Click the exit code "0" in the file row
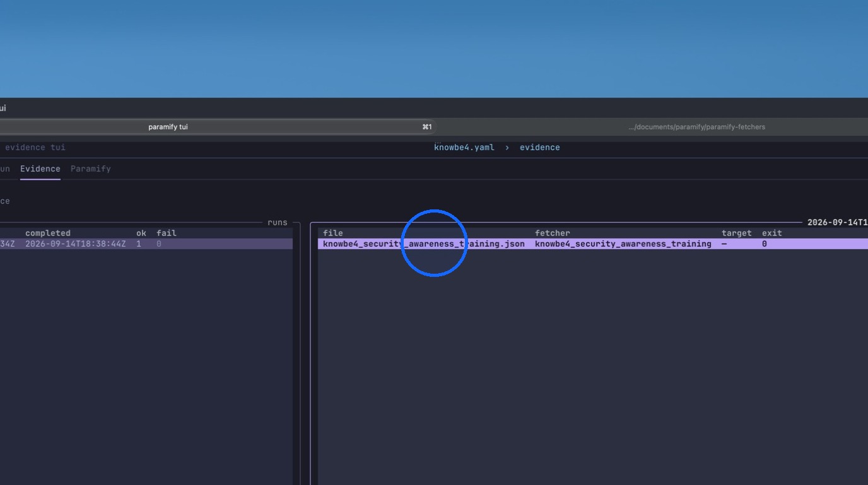The image size is (868, 485). (x=765, y=244)
